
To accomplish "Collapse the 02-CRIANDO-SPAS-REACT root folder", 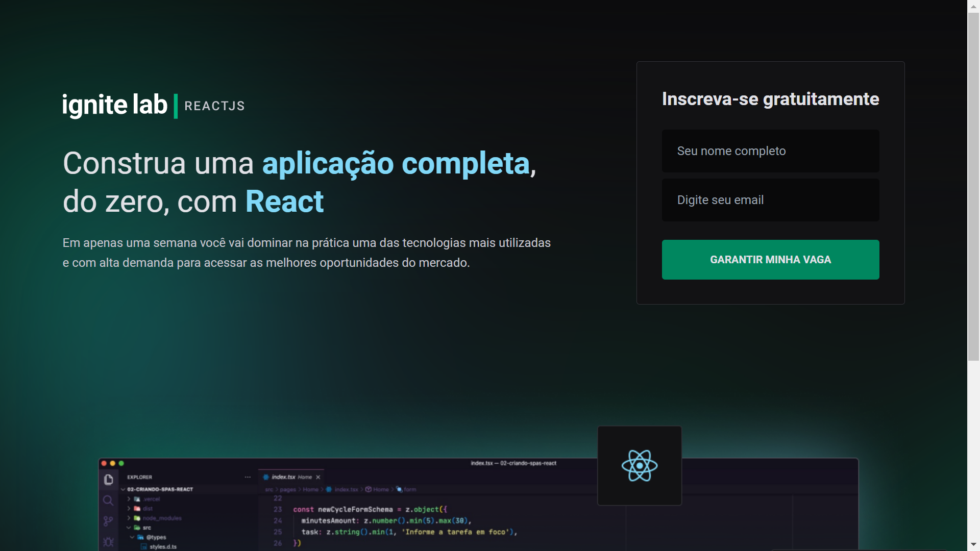I will coord(123,489).
